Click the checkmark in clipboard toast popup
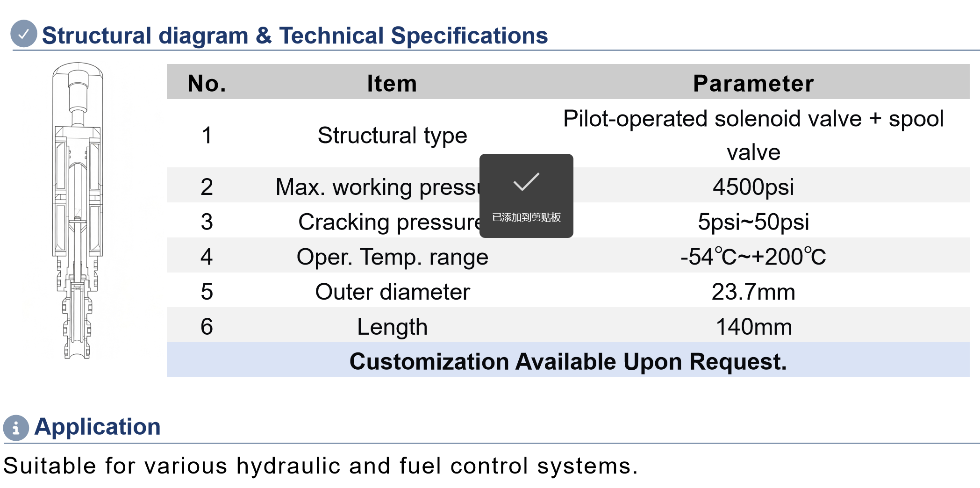980x488 pixels. pyautogui.click(x=526, y=182)
